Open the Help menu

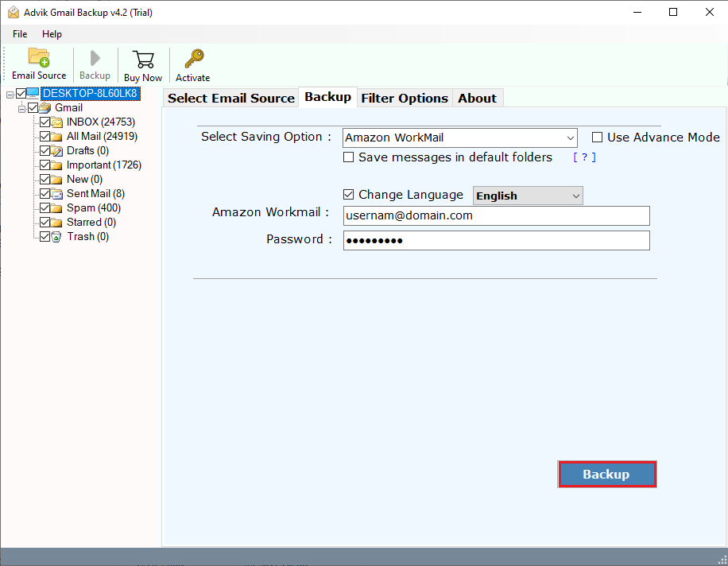pyautogui.click(x=52, y=34)
